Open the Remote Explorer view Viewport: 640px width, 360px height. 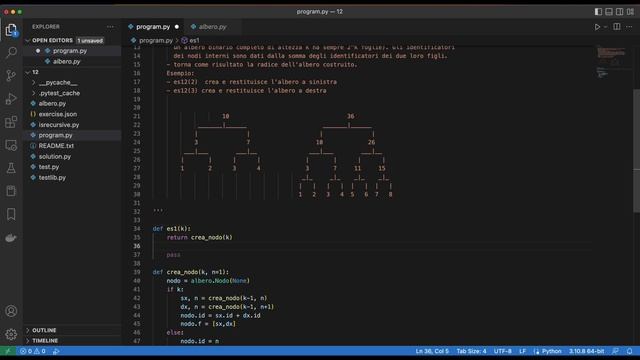(x=11, y=145)
